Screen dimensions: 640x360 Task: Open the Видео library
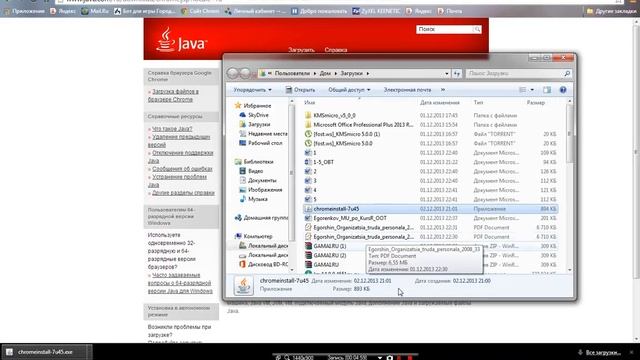[255, 171]
